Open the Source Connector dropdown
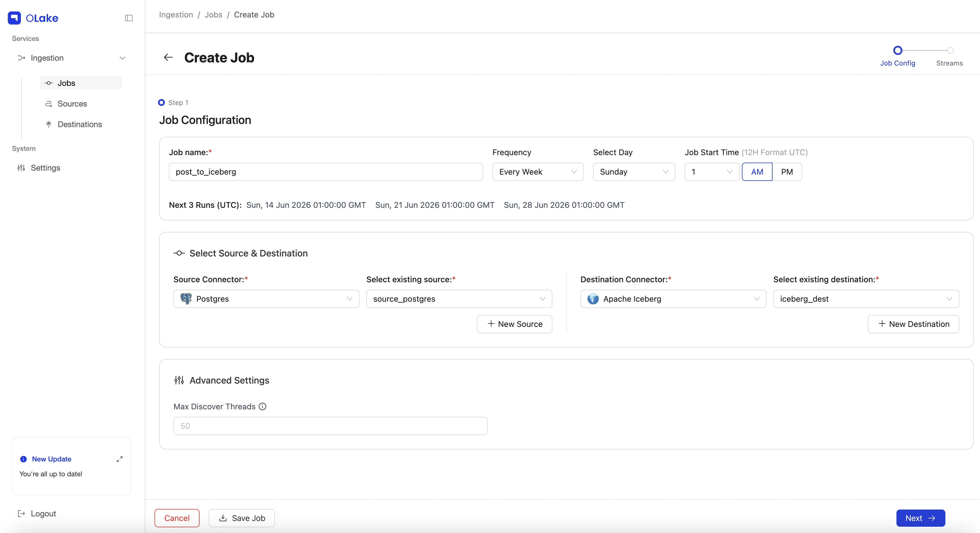980x533 pixels. click(266, 299)
